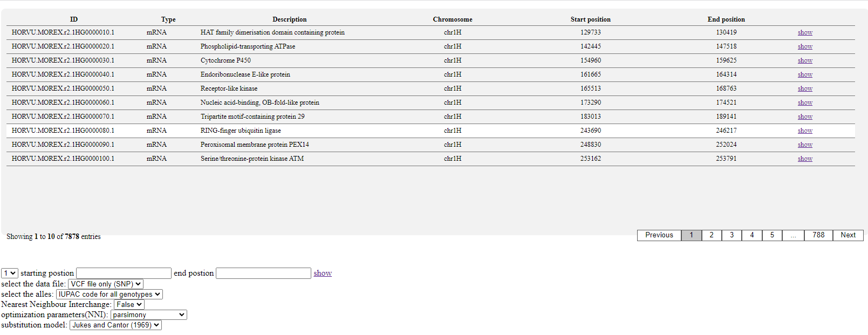868x335 pixels.
Task: Select ID HORVU.MOREX.r2.1HG0000040.1
Action: coord(63,74)
